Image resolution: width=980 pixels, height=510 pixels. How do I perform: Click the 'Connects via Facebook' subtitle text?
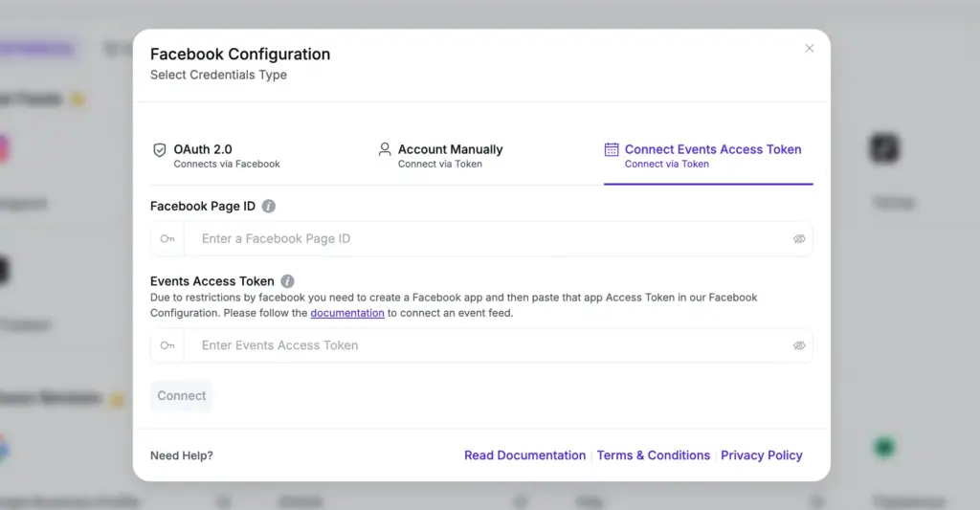coord(227,164)
